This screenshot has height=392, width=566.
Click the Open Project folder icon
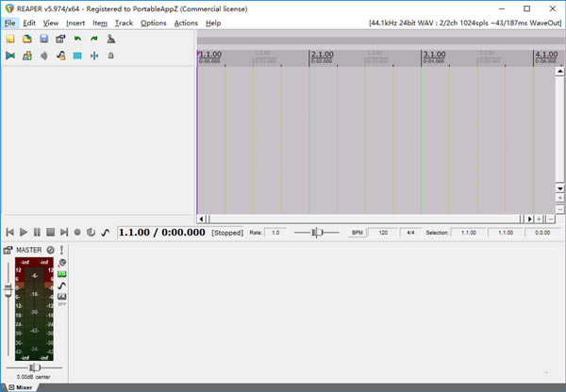pyautogui.click(x=27, y=39)
